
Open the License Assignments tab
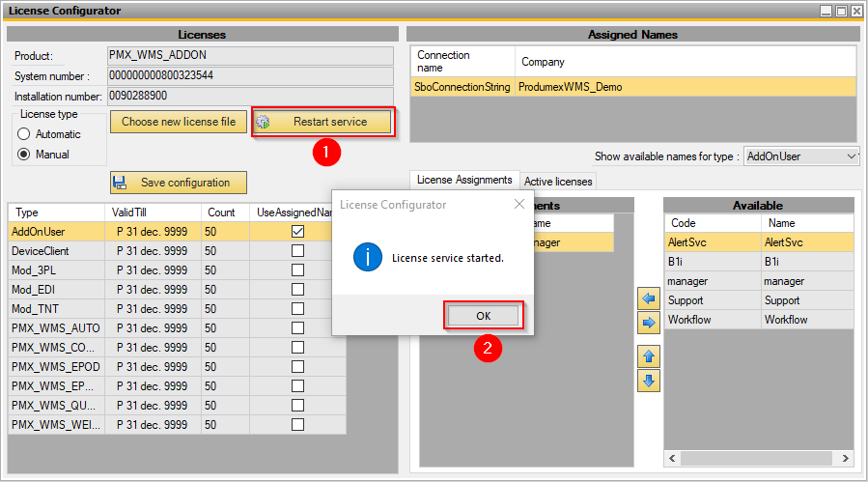[464, 180]
